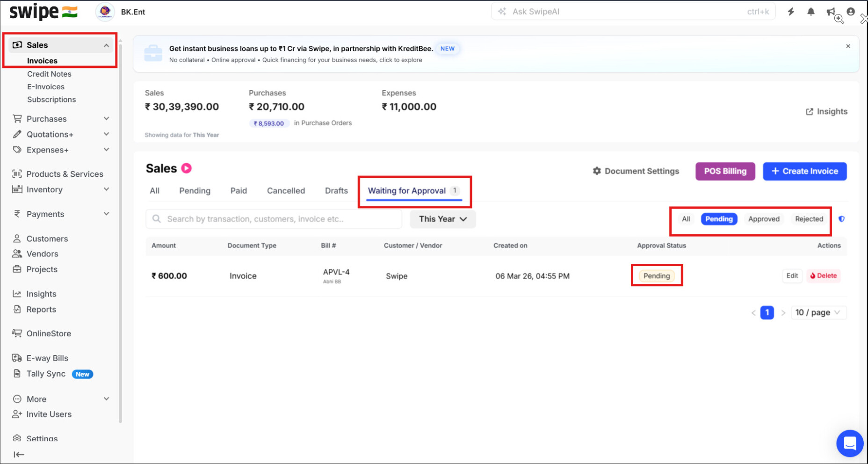Delete the APVL-4 invoice row

click(x=824, y=276)
